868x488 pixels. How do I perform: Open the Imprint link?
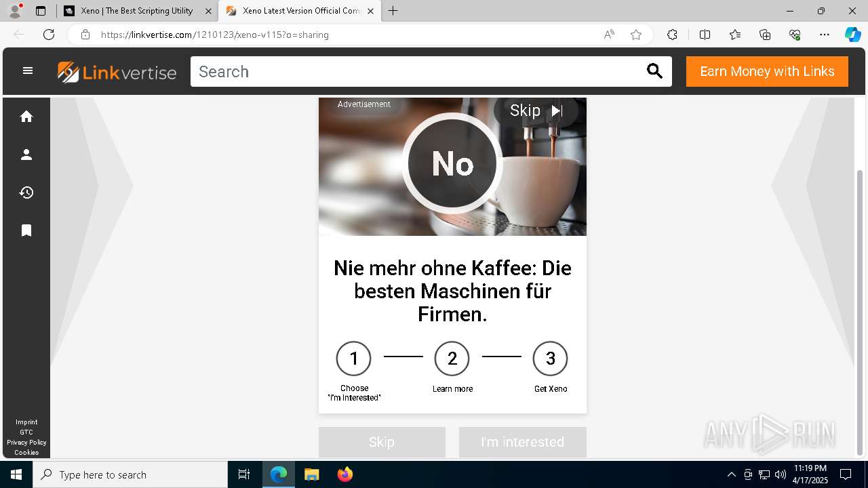tap(26, 422)
